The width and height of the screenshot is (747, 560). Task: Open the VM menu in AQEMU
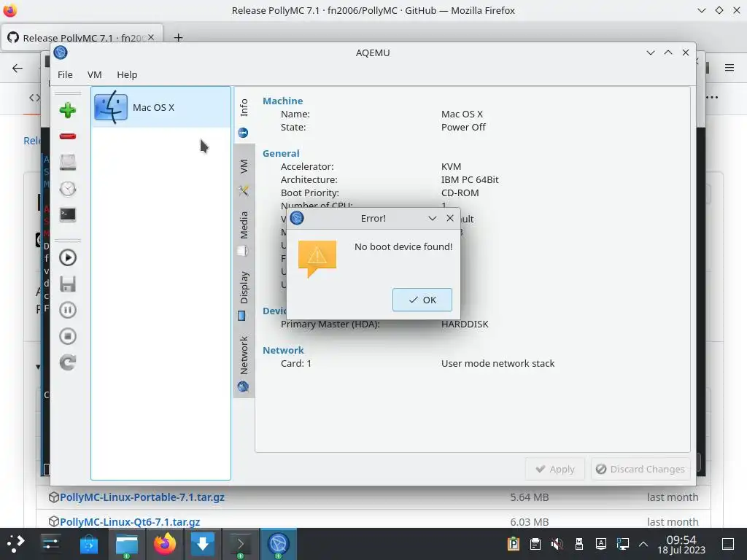click(94, 75)
